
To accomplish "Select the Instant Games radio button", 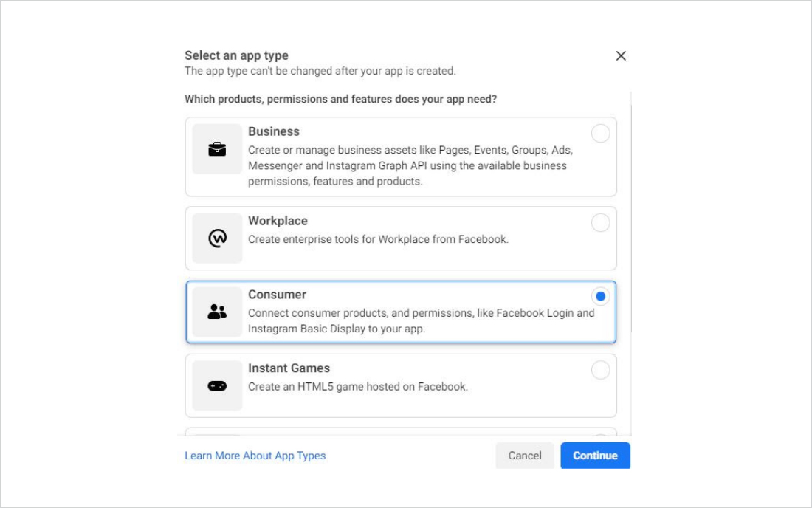I will coord(600,370).
